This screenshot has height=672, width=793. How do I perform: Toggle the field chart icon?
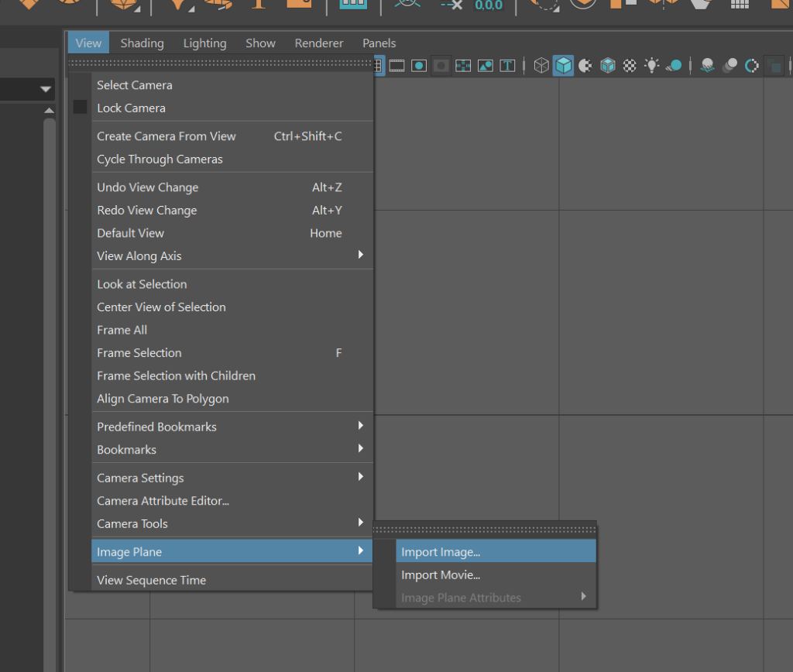click(x=463, y=66)
